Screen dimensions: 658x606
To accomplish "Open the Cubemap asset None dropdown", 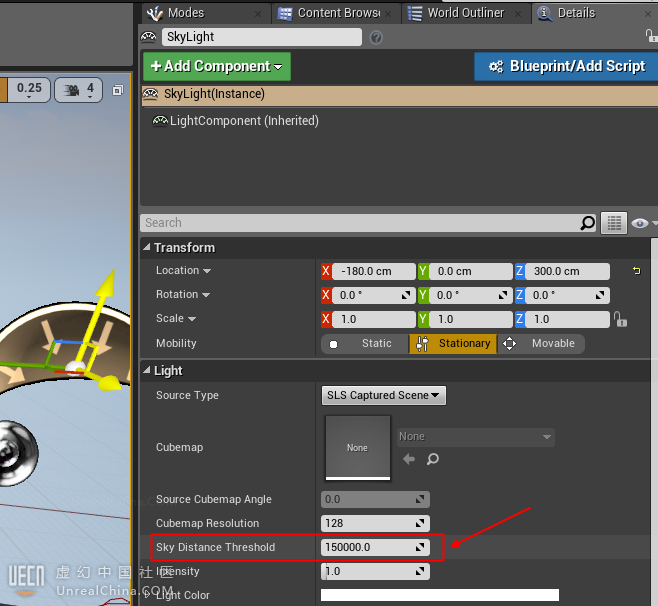I will click(475, 437).
